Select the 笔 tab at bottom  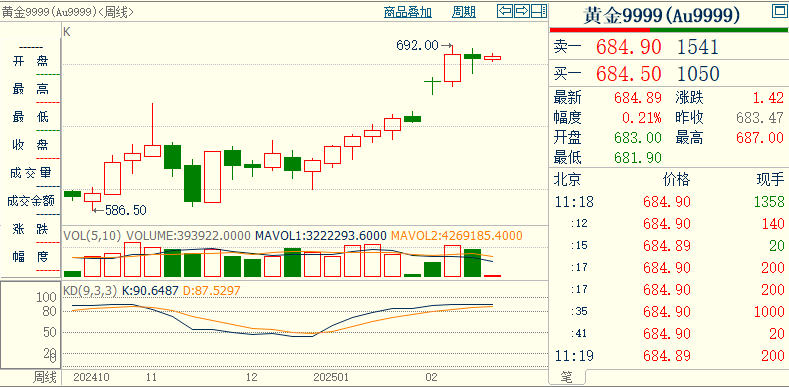(567, 377)
